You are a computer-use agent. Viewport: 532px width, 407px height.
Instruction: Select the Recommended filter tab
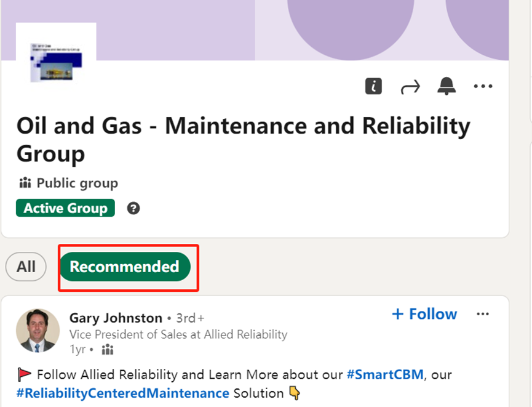124,267
